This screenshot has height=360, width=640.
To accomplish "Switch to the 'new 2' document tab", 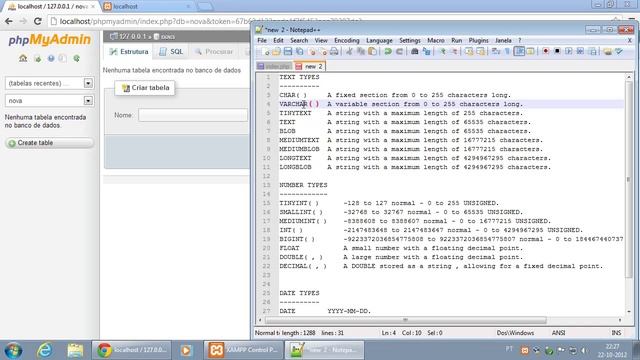I will click(x=309, y=66).
